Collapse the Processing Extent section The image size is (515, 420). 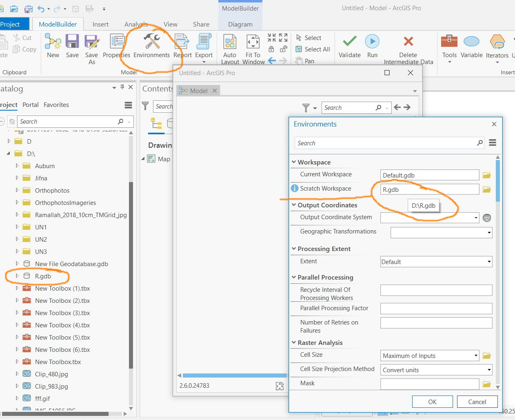294,249
